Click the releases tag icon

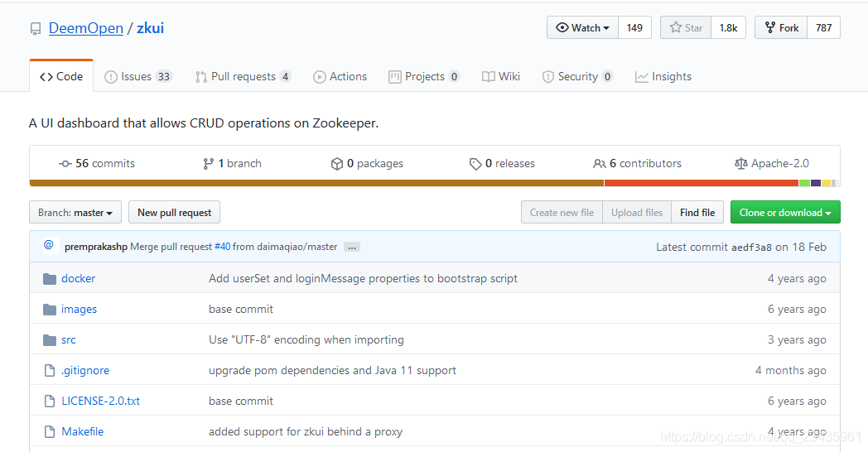coord(475,164)
